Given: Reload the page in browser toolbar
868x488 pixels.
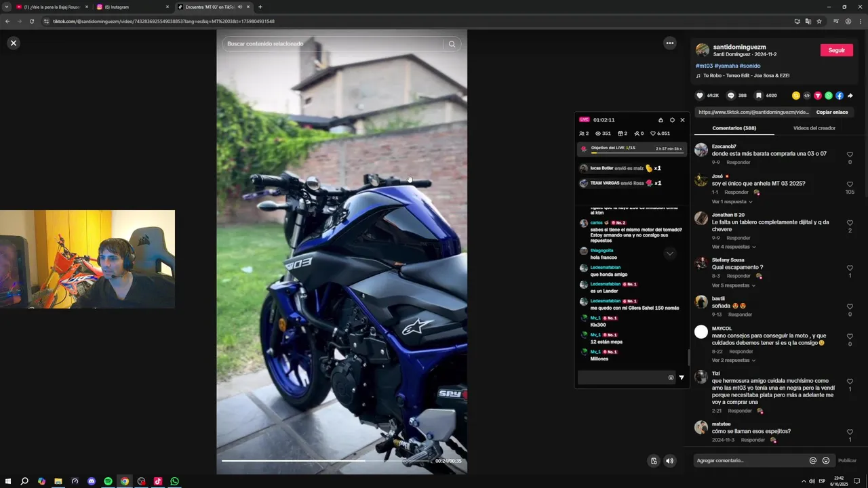Looking at the screenshot, I should [31, 21].
